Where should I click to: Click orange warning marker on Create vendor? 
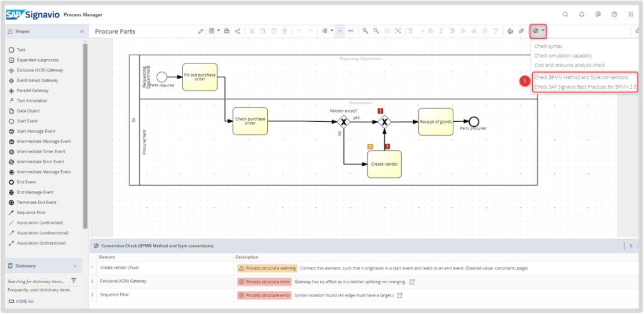(x=370, y=146)
